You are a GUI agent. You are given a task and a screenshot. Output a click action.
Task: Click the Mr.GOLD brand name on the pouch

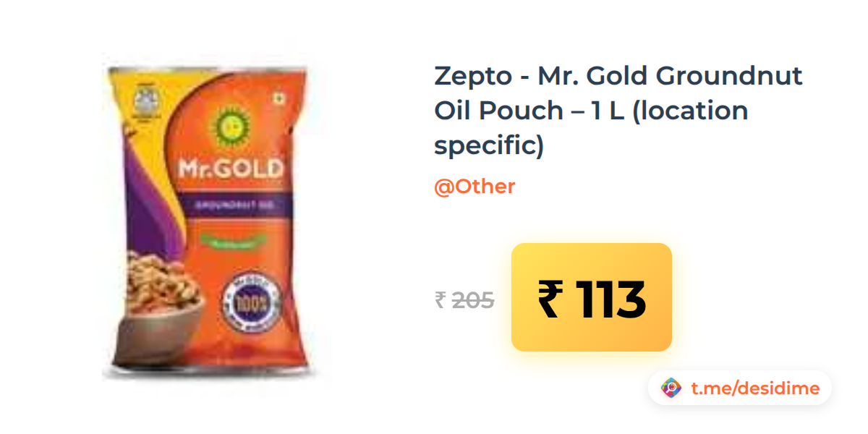click(231, 169)
